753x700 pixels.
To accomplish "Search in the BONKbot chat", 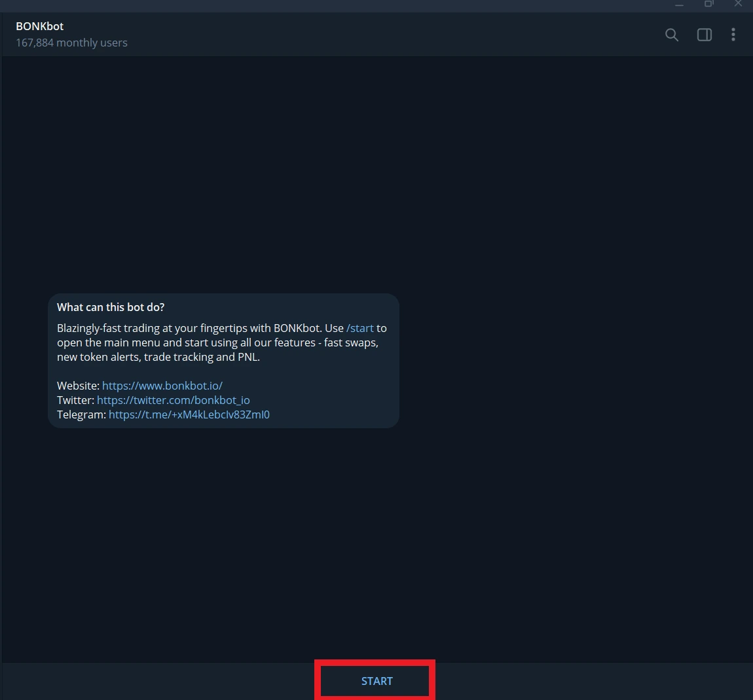I will pyautogui.click(x=671, y=35).
